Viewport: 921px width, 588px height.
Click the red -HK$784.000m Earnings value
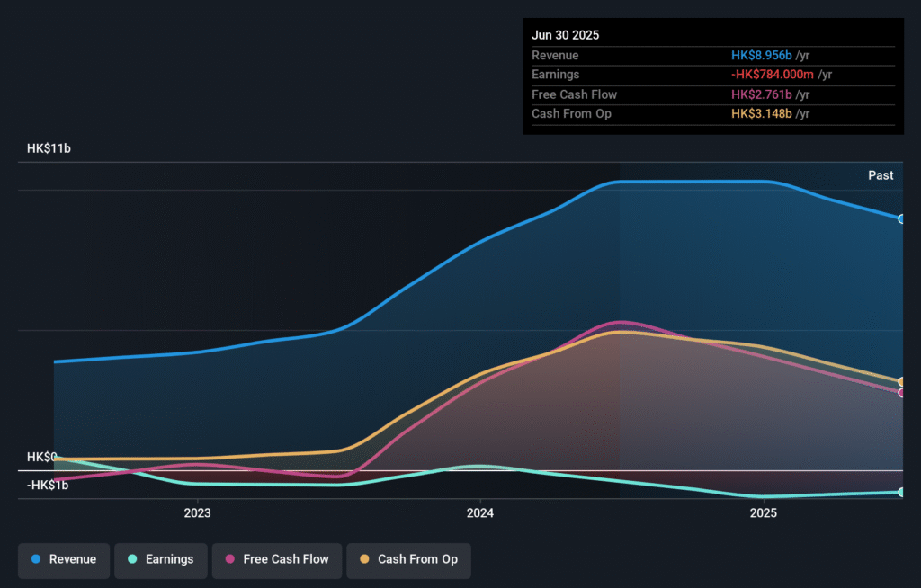tap(772, 75)
